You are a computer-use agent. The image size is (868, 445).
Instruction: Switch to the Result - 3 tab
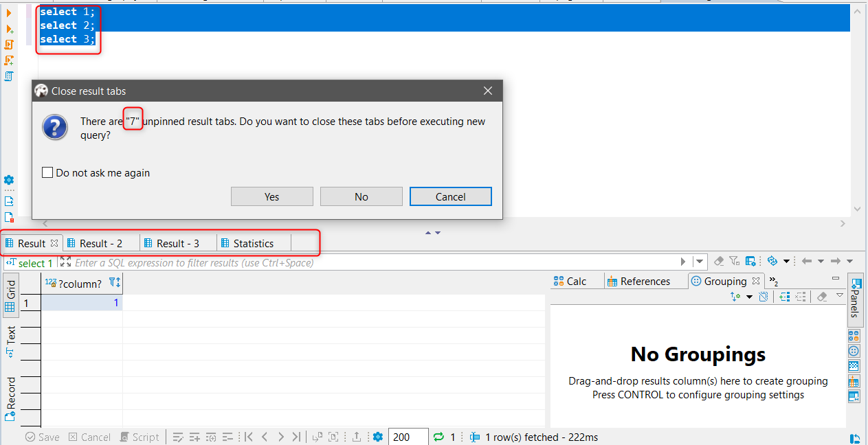tap(178, 243)
